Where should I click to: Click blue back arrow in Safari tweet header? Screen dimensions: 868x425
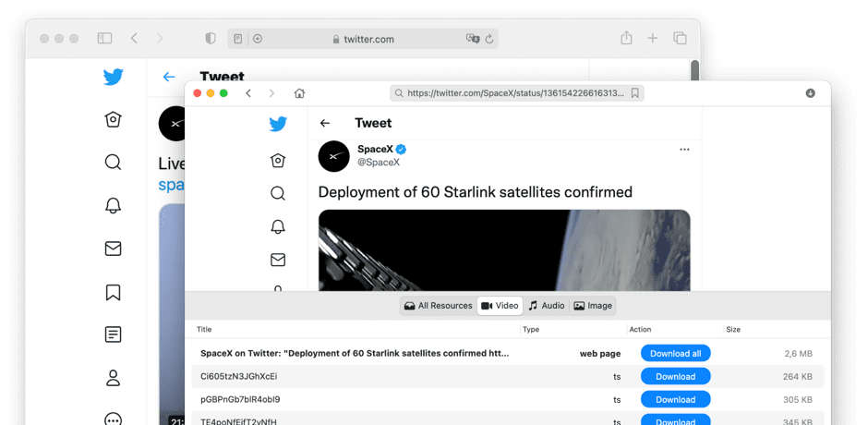click(x=169, y=77)
